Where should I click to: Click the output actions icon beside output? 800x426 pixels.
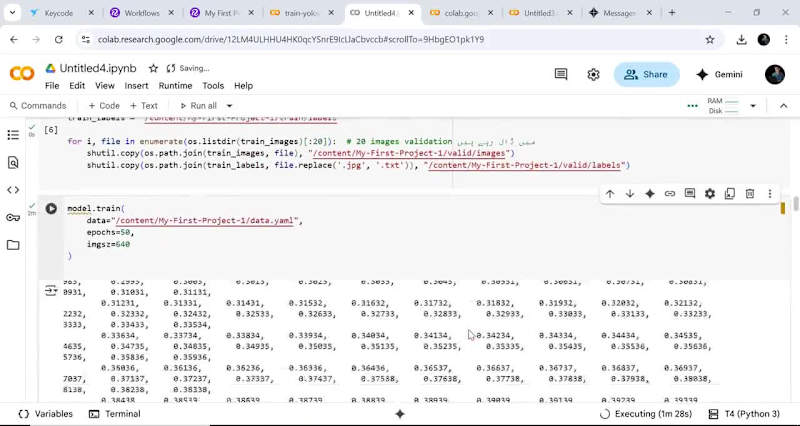pyautogui.click(x=51, y=291)
